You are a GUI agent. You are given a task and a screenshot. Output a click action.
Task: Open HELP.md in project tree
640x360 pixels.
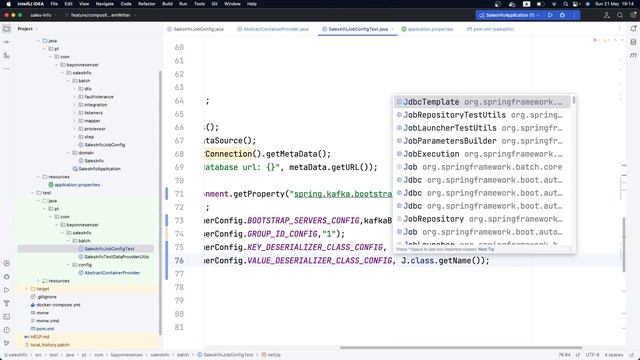coord(40,337)
